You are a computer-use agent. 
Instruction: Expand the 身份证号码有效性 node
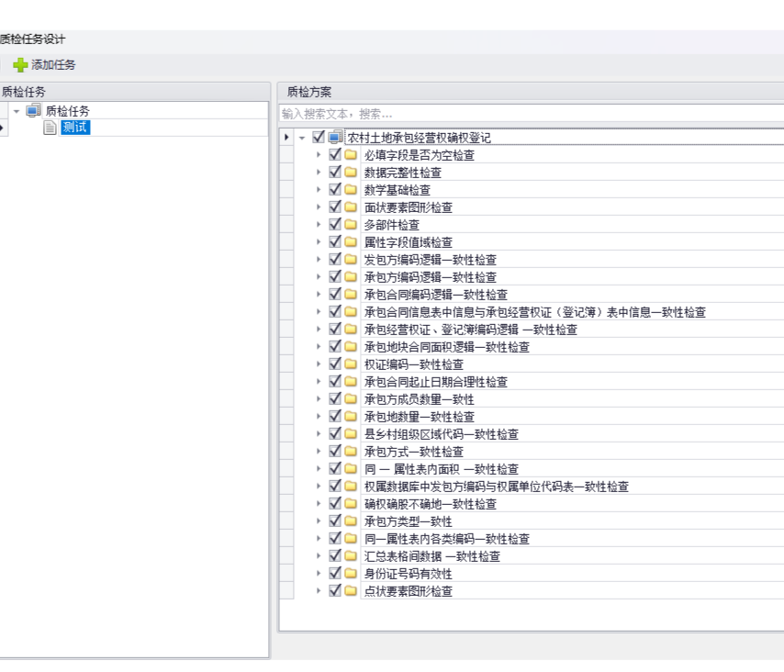(x=319, y=573)
